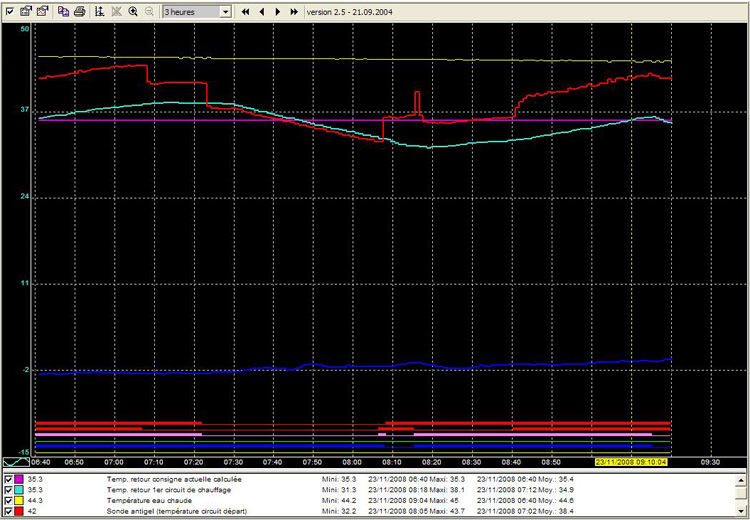Click the copy icon in the toolbar
Viewport: 750px width, 520px height.
(x=63, y=11)
